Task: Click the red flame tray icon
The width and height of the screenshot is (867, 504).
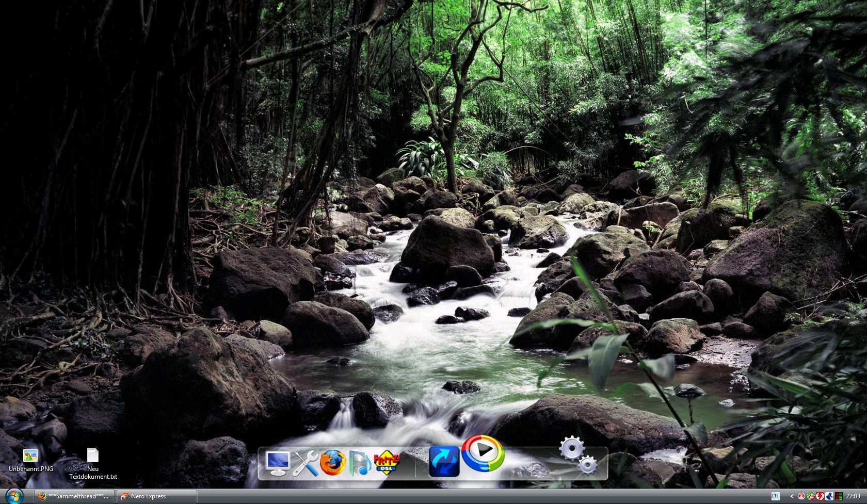Action: pyautogui.click(x=801, y=496)
